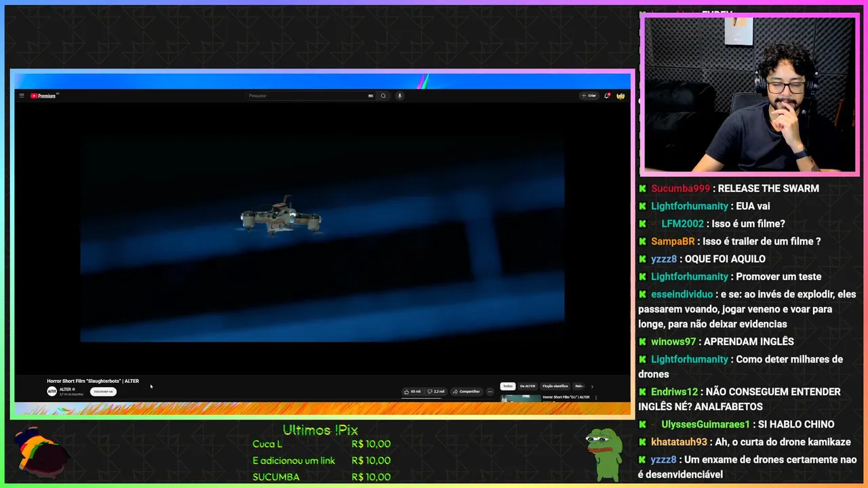Open the on-screen keyboard in search box
This screenshot has width=868, height=488.
click(x=371, y=96)
